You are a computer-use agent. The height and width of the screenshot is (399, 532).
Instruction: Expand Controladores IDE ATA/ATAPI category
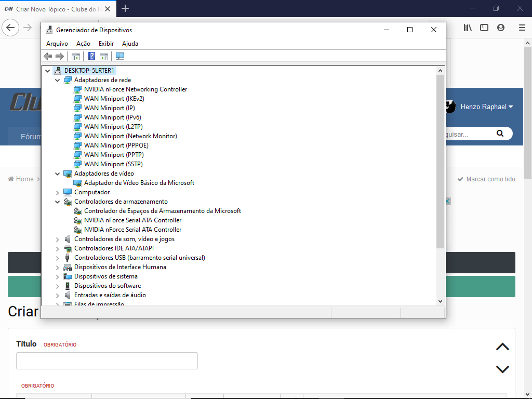(x=57, y=248)
